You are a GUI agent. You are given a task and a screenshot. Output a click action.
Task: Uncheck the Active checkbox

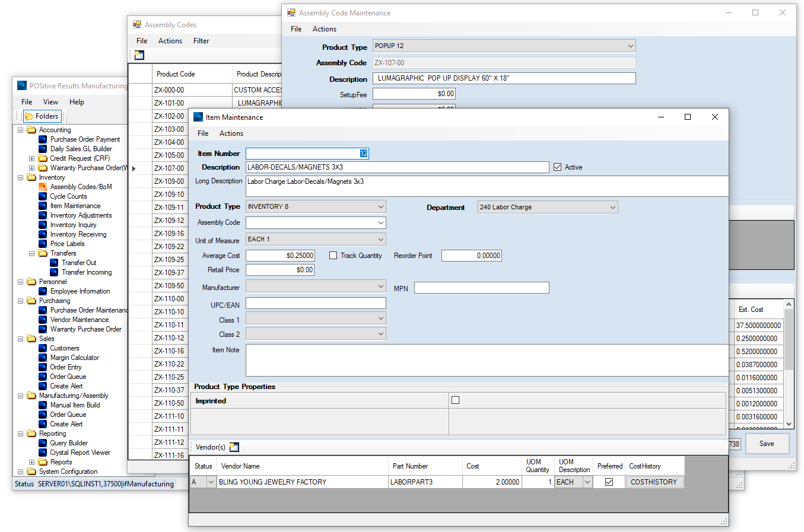557,167
